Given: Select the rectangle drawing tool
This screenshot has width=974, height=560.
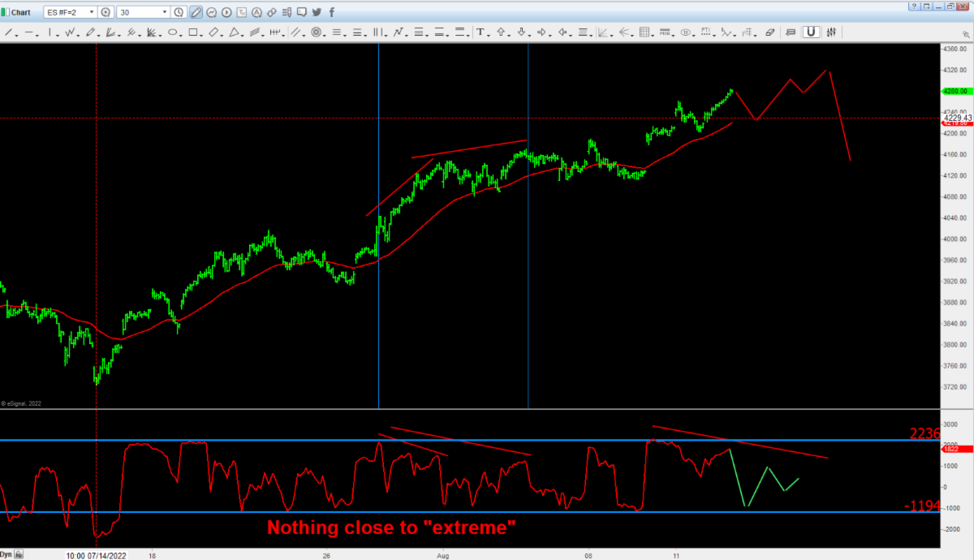Looking at the screenshot, I should pyautogui.click(x=193, y=32).
